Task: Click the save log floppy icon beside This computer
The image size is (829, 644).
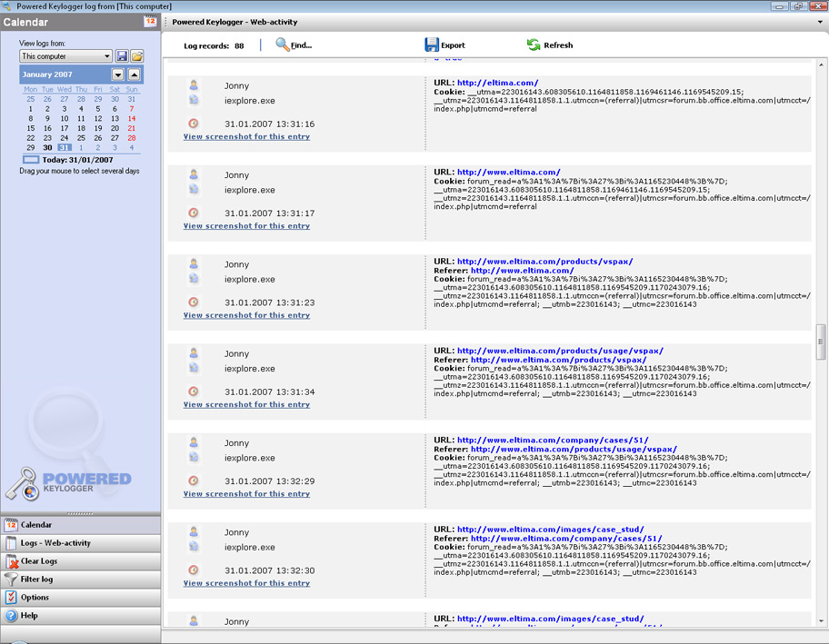Action: [x=122, y=56]
